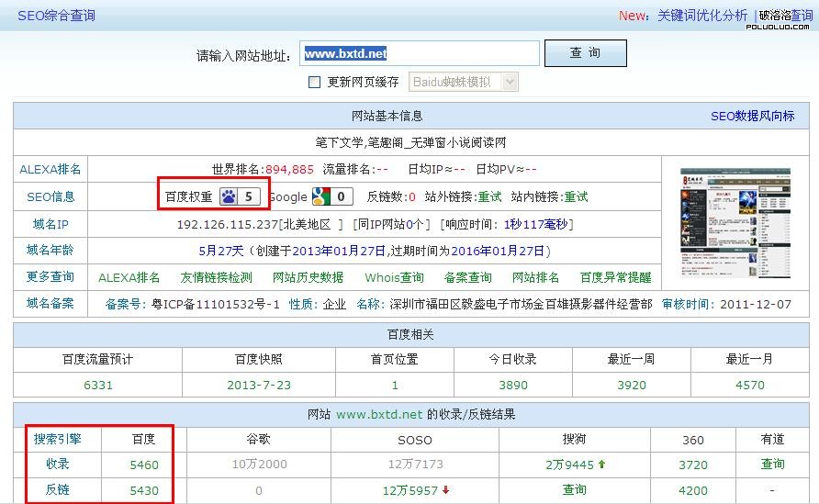Image resolution: width=819 pixels, height=504 pixels.
Task: Click 360 收录 value 3720
Action: (x=693, y=465)
